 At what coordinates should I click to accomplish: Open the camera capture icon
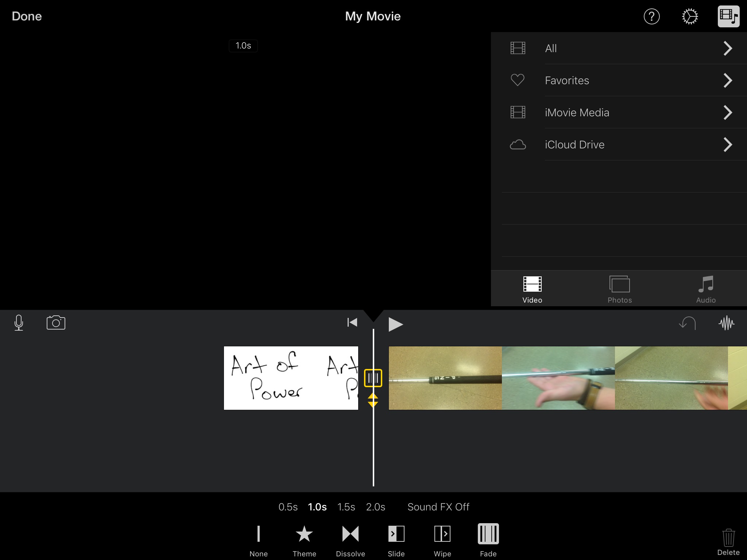click(x=56, y=323)
